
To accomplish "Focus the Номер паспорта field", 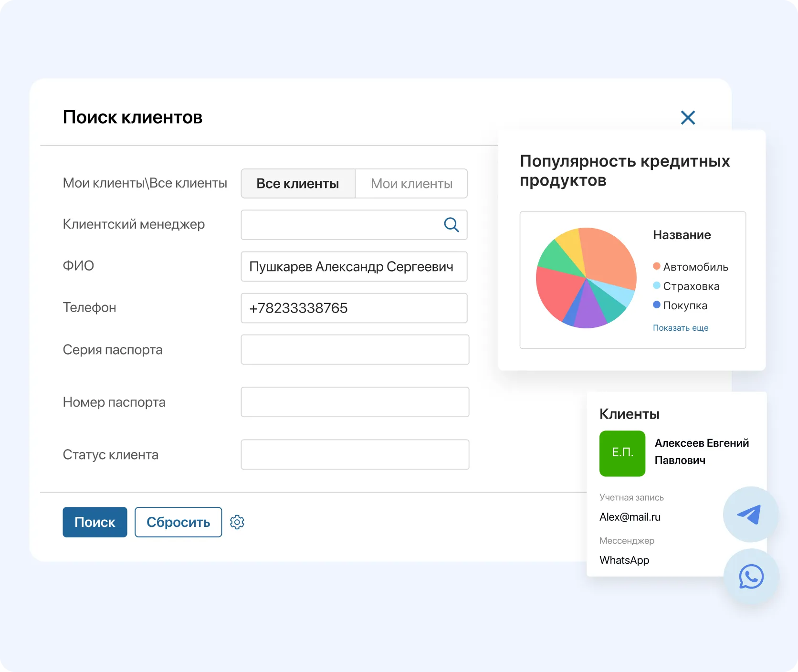I will tap(355, 402).
